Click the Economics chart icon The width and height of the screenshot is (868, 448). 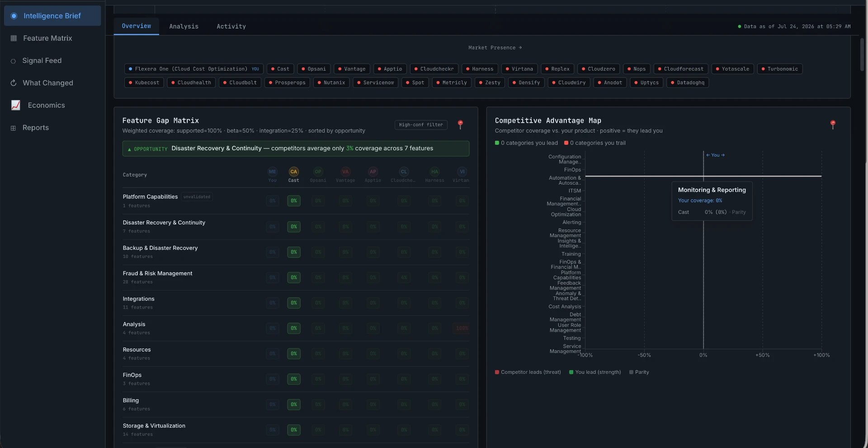pos(15,105)
